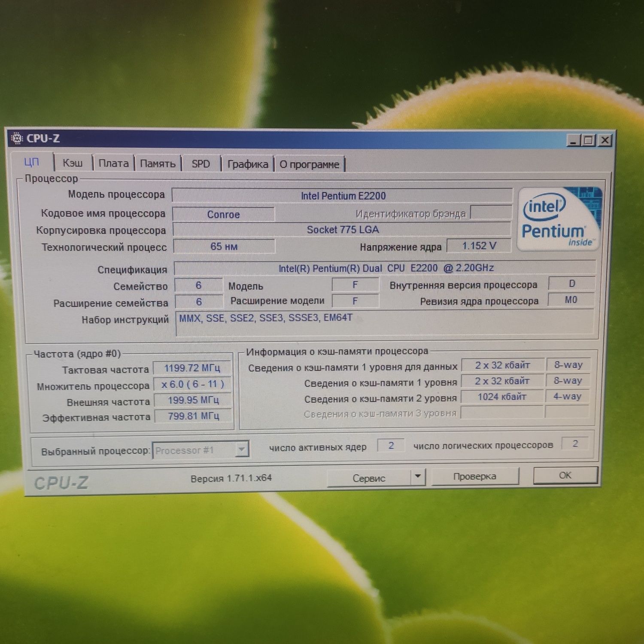This screenshot has height=644, width=644.
Task: Minimize the CPU-Z window
Action: tap(573, 140)
